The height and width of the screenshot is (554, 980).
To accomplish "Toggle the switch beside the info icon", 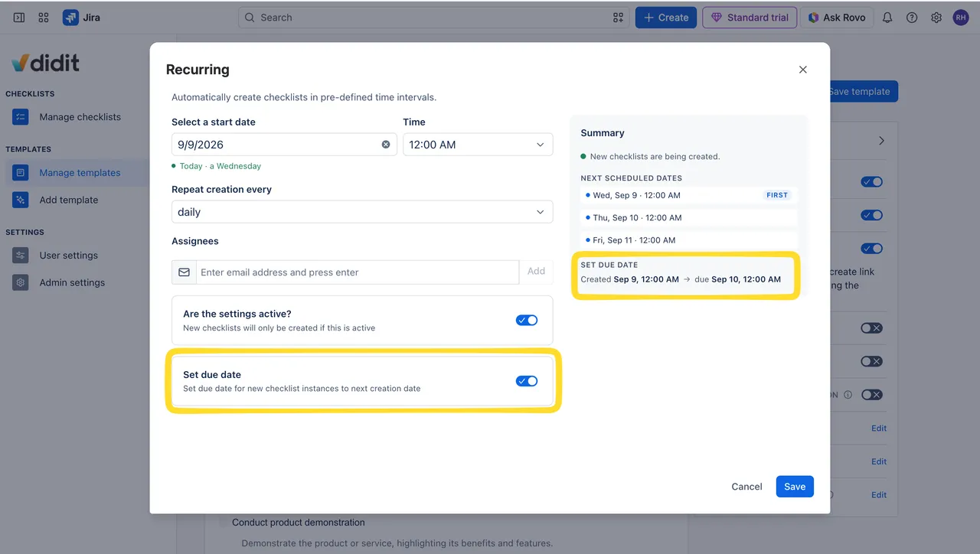I will [x=871, y=395].
